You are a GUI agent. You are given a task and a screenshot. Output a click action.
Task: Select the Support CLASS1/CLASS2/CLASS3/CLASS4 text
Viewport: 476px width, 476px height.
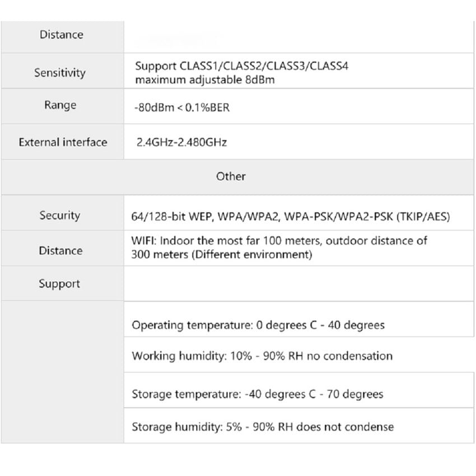click(241, 66)
